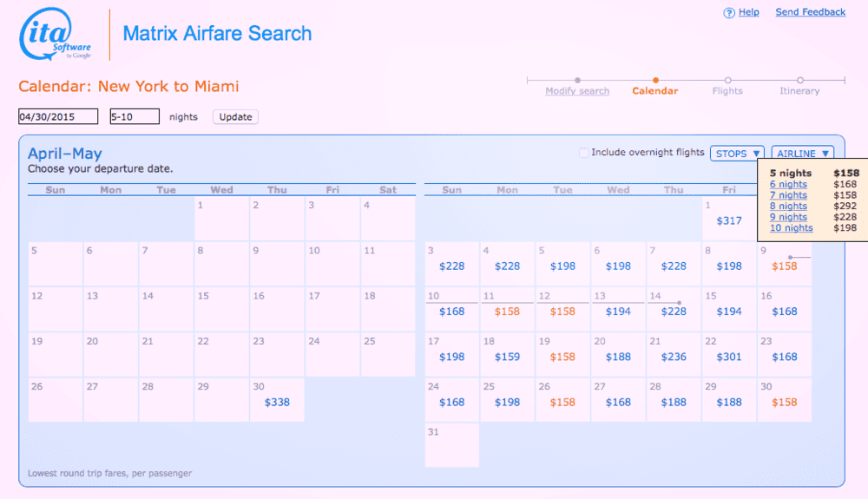Select May 19 fare $158
Viewport: 868px width, 499px height.
(562, 357)
